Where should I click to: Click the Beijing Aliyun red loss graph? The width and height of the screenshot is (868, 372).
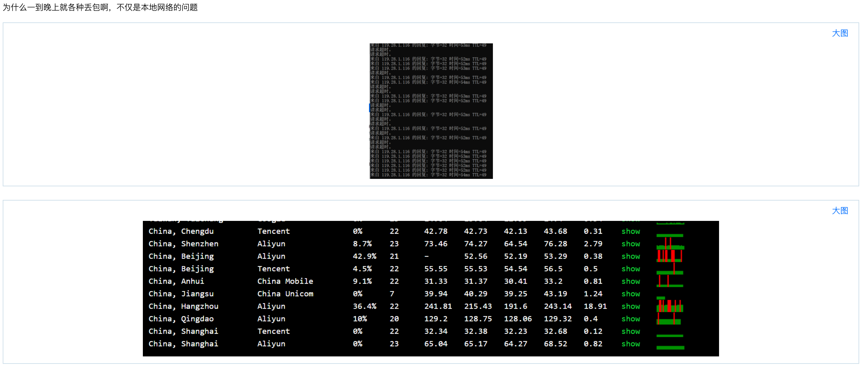pyautogui.click(x=670, y=256)
